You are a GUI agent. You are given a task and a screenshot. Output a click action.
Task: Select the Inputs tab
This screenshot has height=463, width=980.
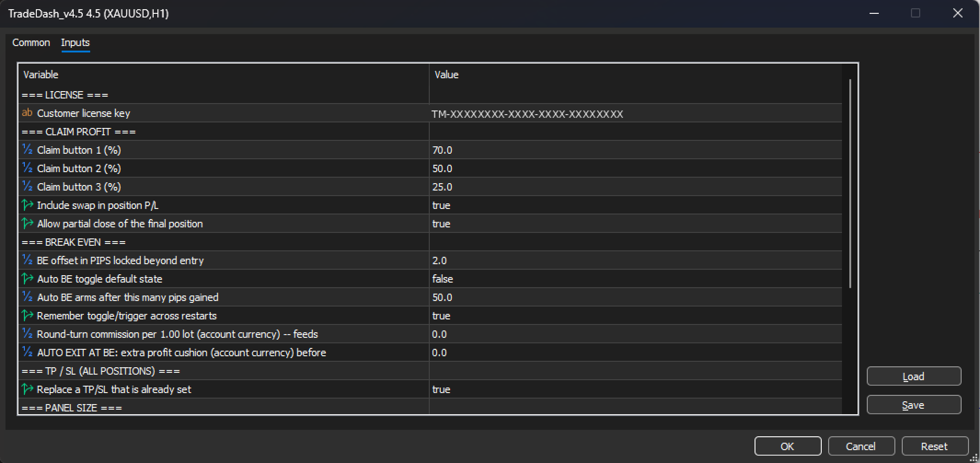pyautogui.click(x=75, y=42)
